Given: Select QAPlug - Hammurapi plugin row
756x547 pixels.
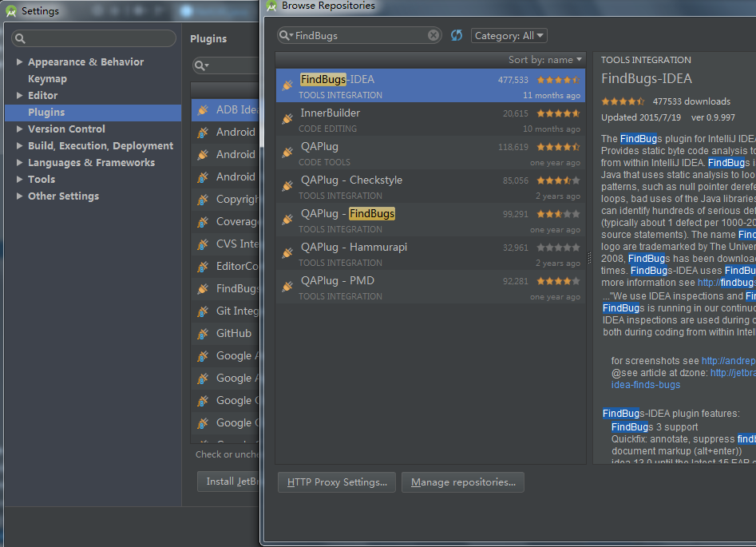Looking at the screenshot, I should click(430, 253).
